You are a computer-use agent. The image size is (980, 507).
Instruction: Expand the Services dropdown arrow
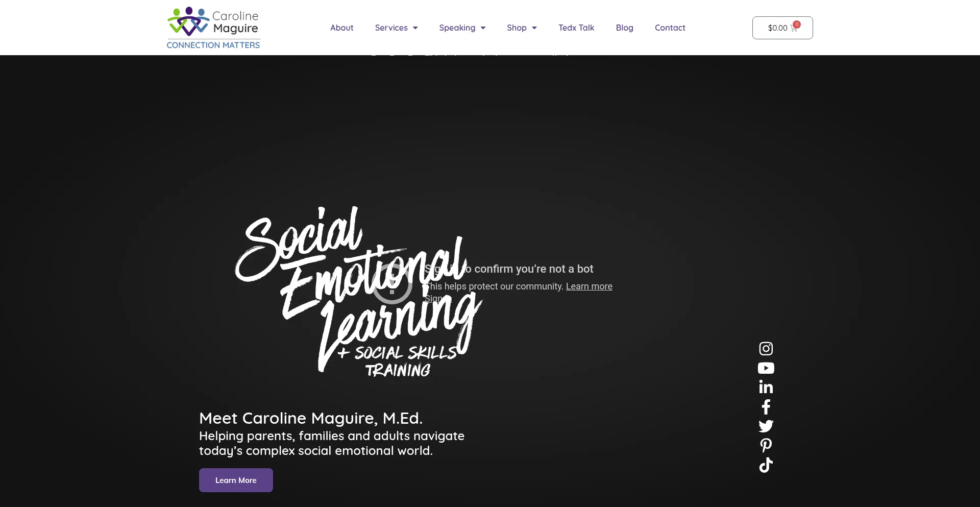pos(415,28)
